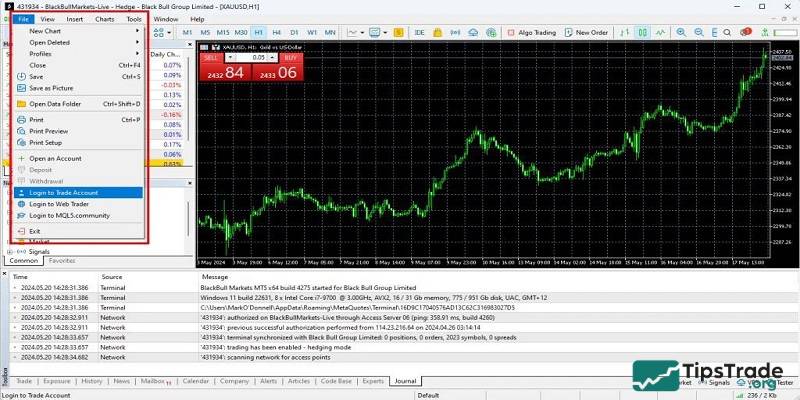Click the search magnifier in toolbar

pyautogui.click(x=727, y=32)
